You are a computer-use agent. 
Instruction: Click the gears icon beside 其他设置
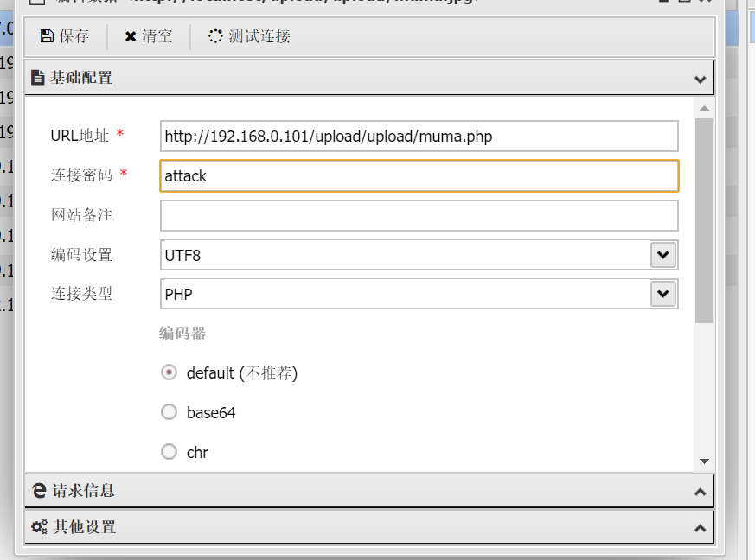coord(39,527)
